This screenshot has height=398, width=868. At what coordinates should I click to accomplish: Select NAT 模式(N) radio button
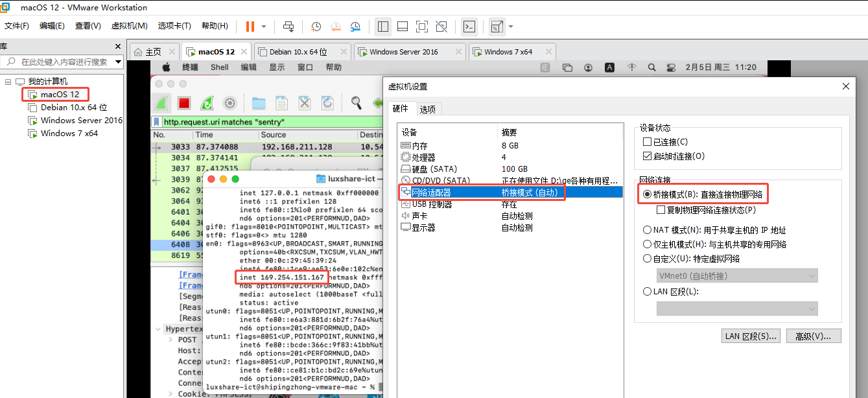(x=647, y=230)
